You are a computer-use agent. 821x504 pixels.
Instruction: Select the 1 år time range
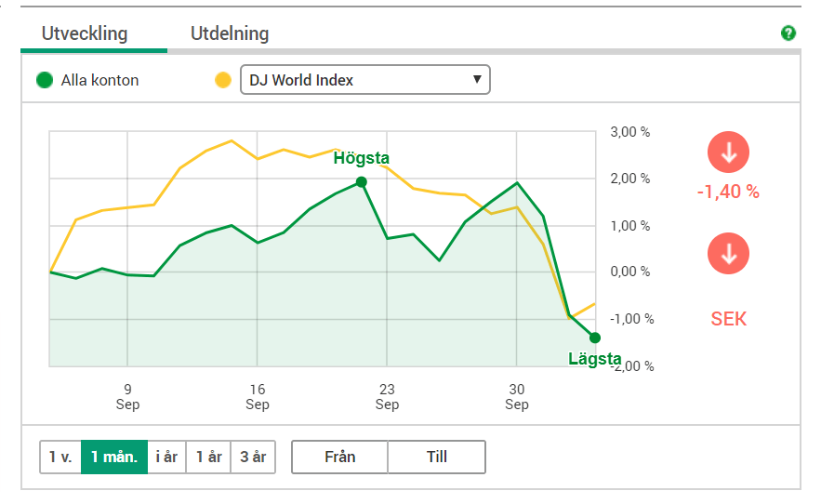click(208, 457)
